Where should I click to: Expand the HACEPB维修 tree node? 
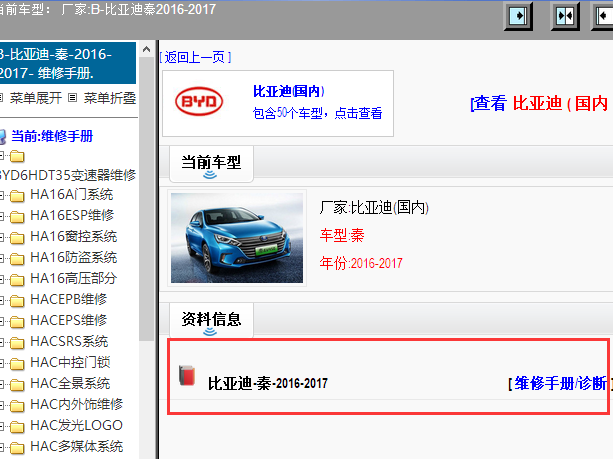click(x=2, y=300)
